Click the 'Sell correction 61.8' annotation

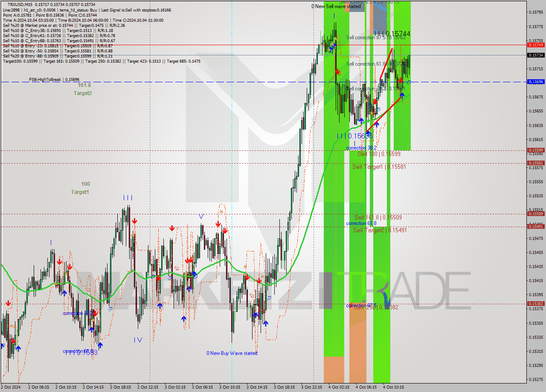(x=375, y=64)
